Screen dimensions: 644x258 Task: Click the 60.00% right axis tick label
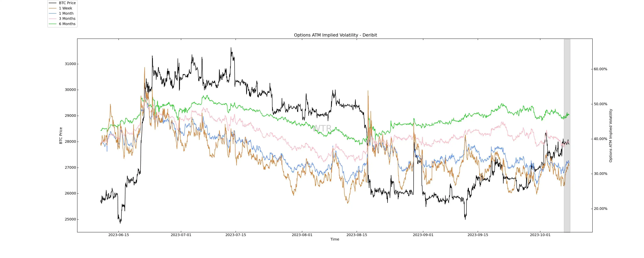[600, 69]
